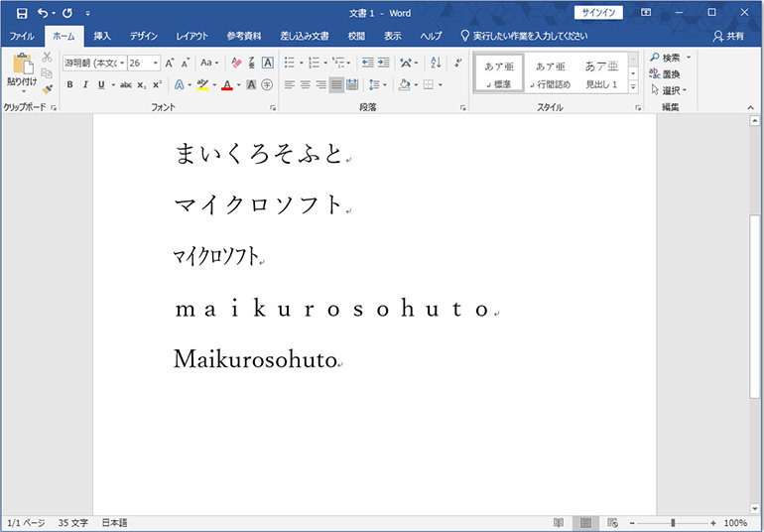Viewport: 764px width, 532px height.
Task: Decrease font size with shrink A icon
Action: click(x=186, y=63)
